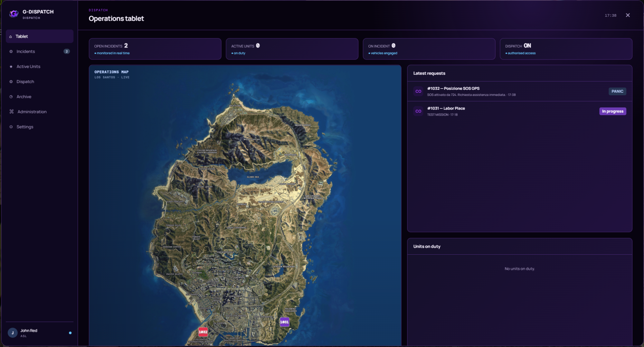Click the Operations Map title label
The width and height of the screenshot is (644, 347).
111,72
